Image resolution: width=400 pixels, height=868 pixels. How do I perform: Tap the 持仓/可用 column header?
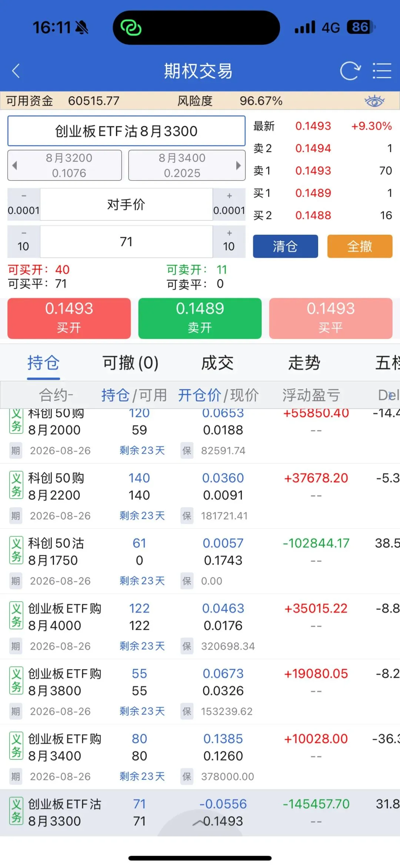(x=134, y=395)
